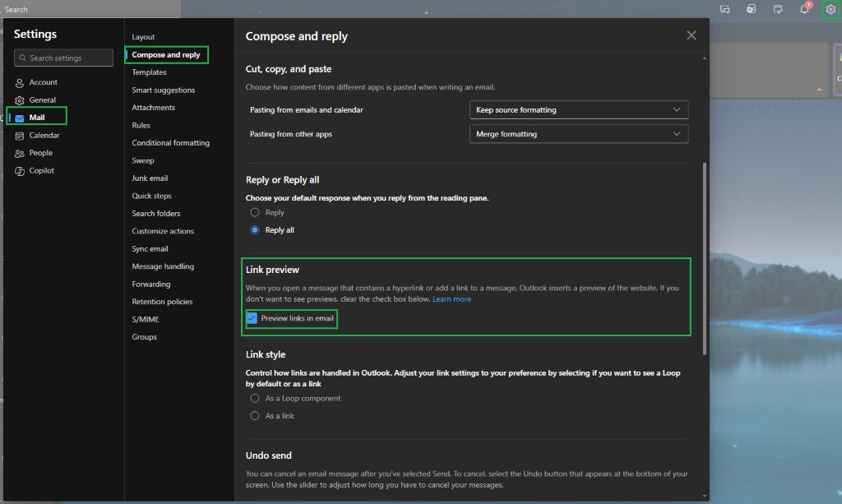Screen dimensions: 842x504
Task: Open the OneNote feed icon
Action: (751, 9)
